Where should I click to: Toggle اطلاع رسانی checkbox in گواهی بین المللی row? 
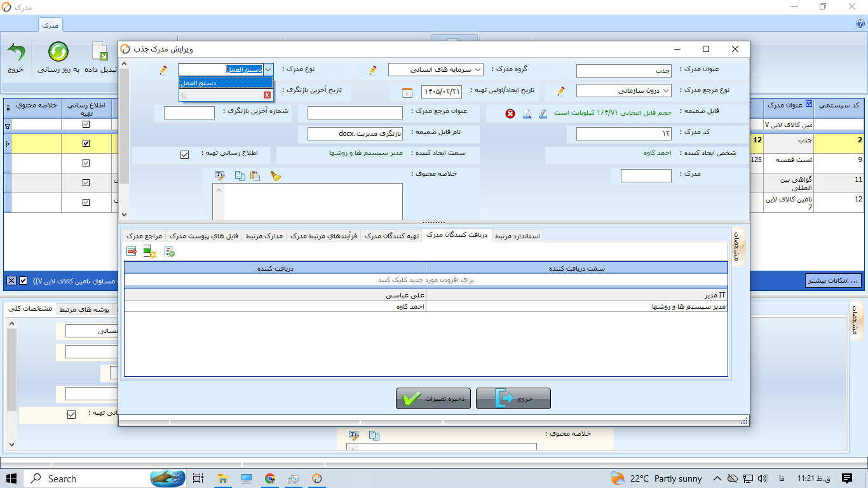click(86, 183)
